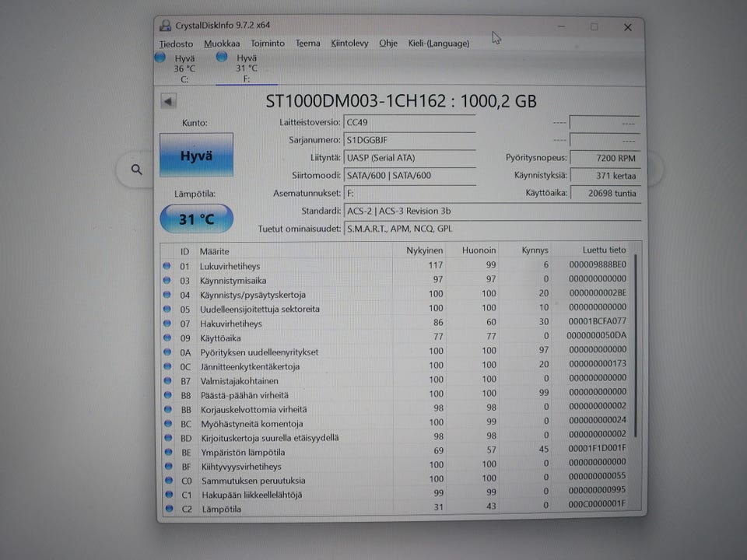This screenshot has width=747, height=560.
Task: Click status dot for Päästä-päähän virheitä
Action: (168, 394)
